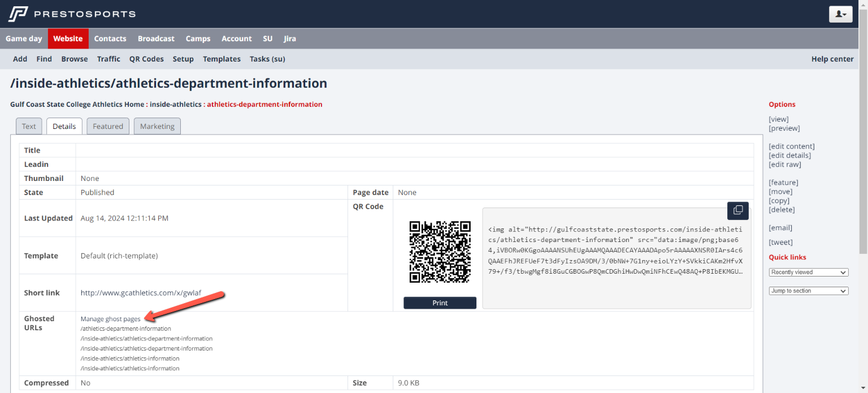
Task: Go to QR Codes in submenu
Action: pos(146,59)
